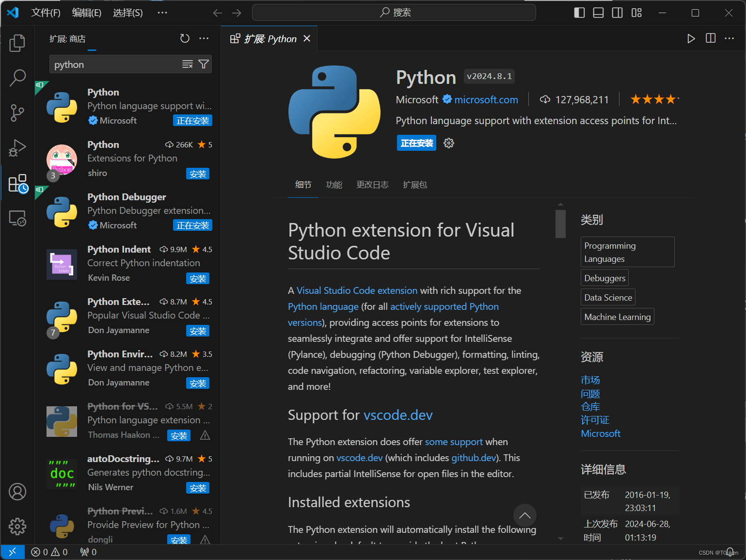Open the Explorer sidebar icon

[17, 43]
